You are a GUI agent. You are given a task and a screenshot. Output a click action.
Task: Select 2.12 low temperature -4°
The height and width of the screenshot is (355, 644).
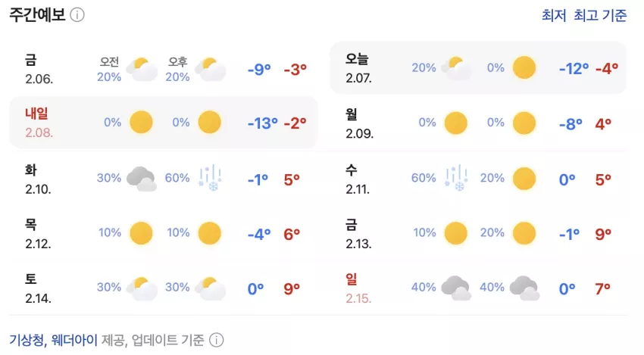(259, 235)
